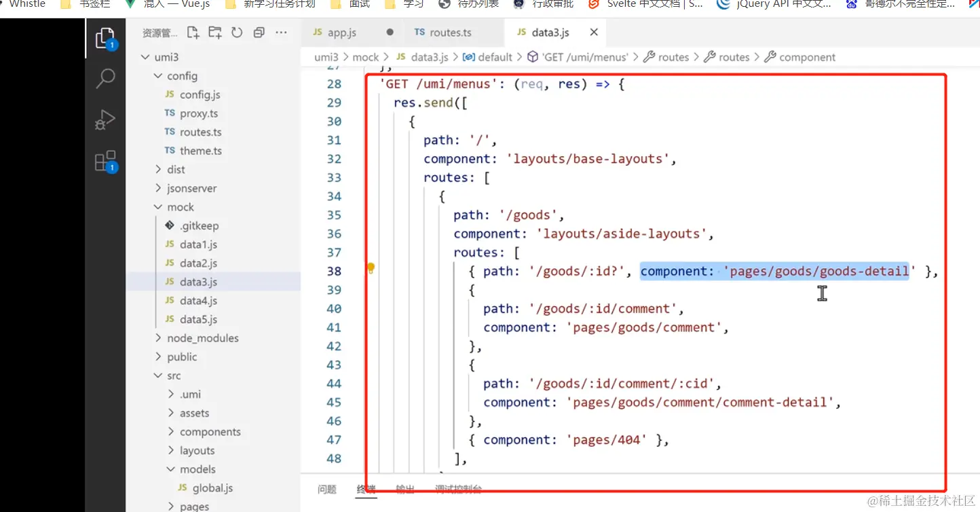
Task: Click the default breadcrumb segment
Action: [x=495, y=57]
